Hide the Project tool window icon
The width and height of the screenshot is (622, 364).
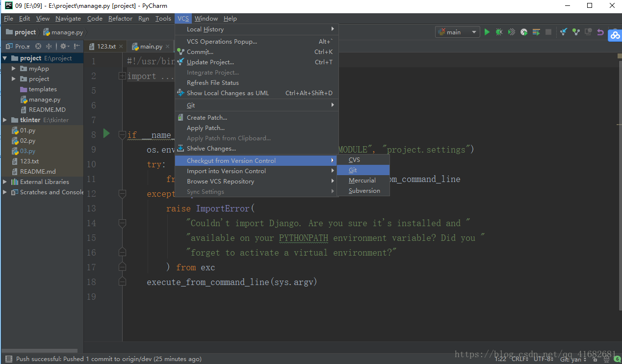pos(77,46)
